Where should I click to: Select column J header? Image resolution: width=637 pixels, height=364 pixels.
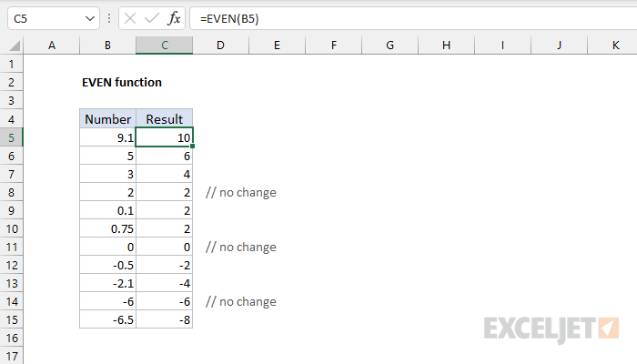559,45
